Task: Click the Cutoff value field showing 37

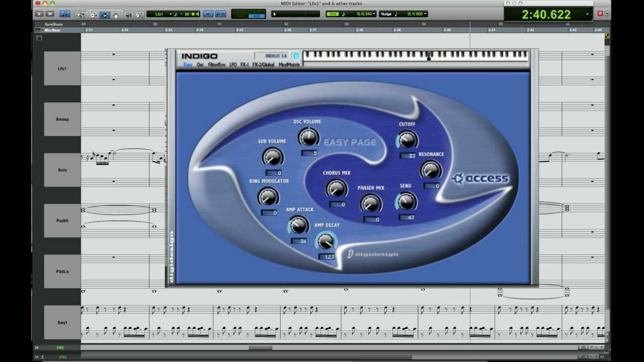Action: (x=408, y=156)
